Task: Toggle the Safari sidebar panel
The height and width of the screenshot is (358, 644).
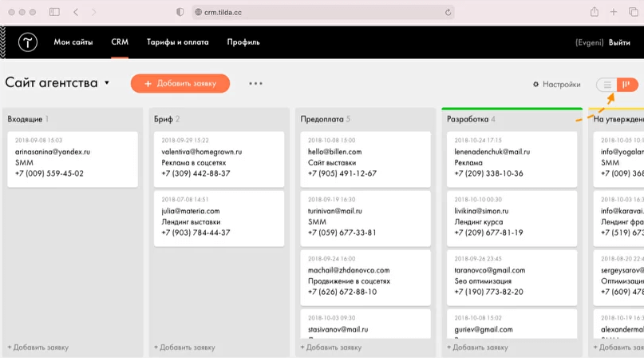Action: pos(54,12)
